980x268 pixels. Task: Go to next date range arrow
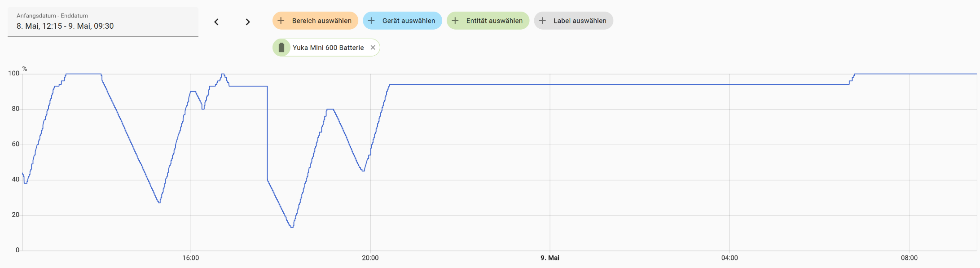pyautogui.click(x=248, y=22)
